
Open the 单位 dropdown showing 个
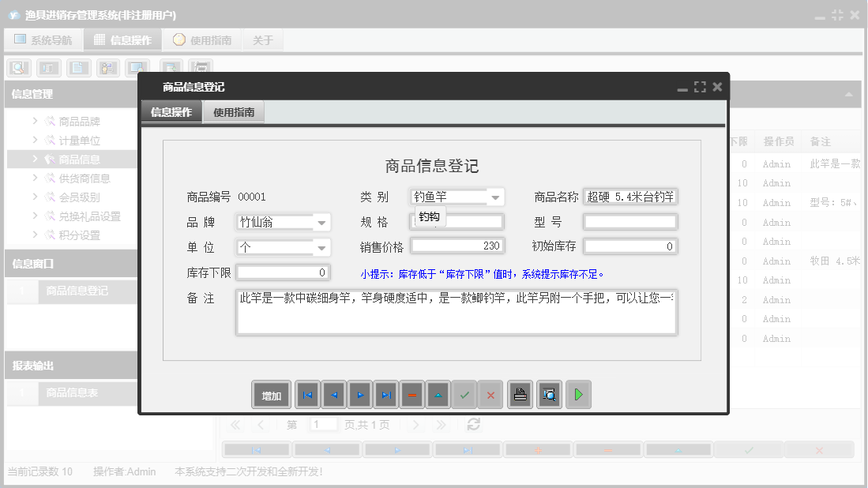[x=321, y=246]
